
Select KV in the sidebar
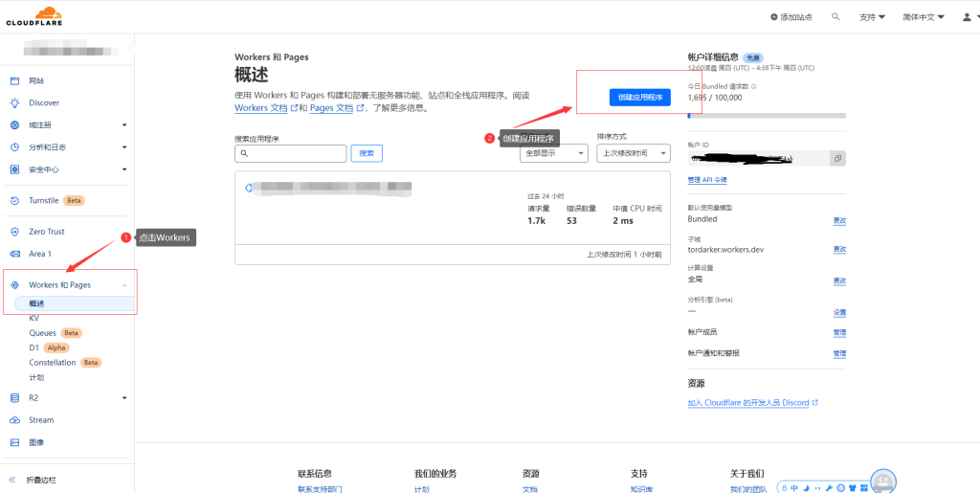coord(33,318)
